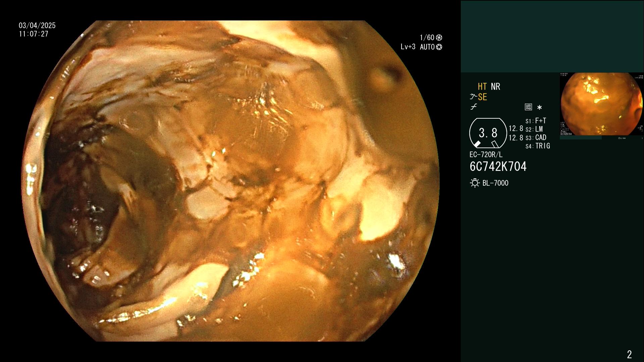The height and width of the screenshot is (362, 644).
Task: Click the tone curve icon below SE
Action: [x=474, y=107]
